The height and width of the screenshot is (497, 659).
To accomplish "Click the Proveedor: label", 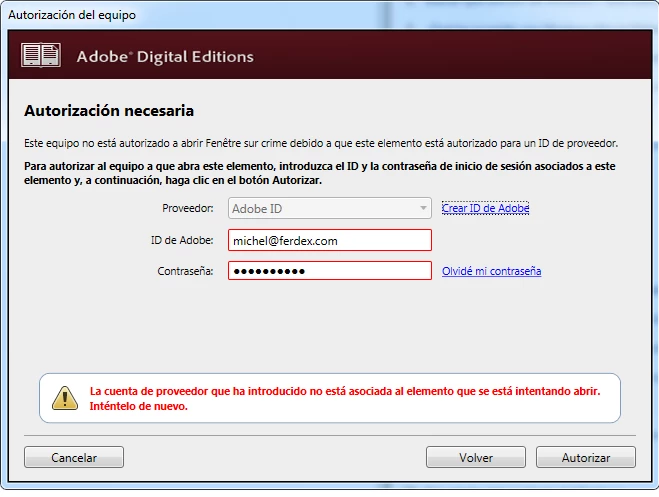I will click(188, 208).
